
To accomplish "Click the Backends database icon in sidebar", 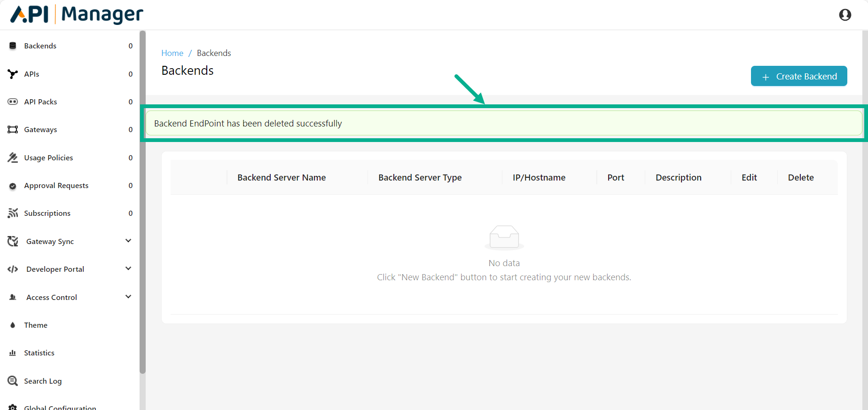I will pyautogui.click(x=13, y=46).
